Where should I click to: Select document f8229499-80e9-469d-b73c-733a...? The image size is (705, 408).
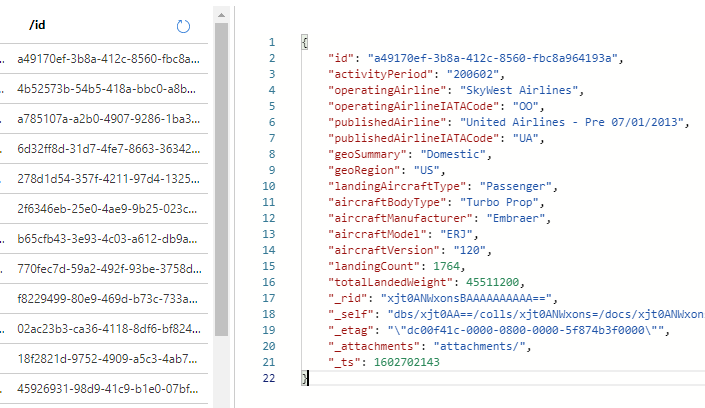(x=107, y=299)
